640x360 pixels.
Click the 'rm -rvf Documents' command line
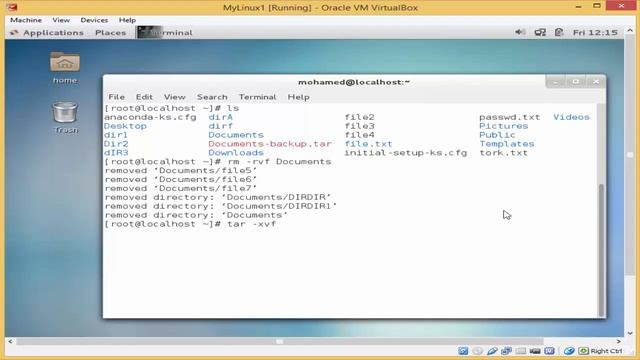point(279,162)
